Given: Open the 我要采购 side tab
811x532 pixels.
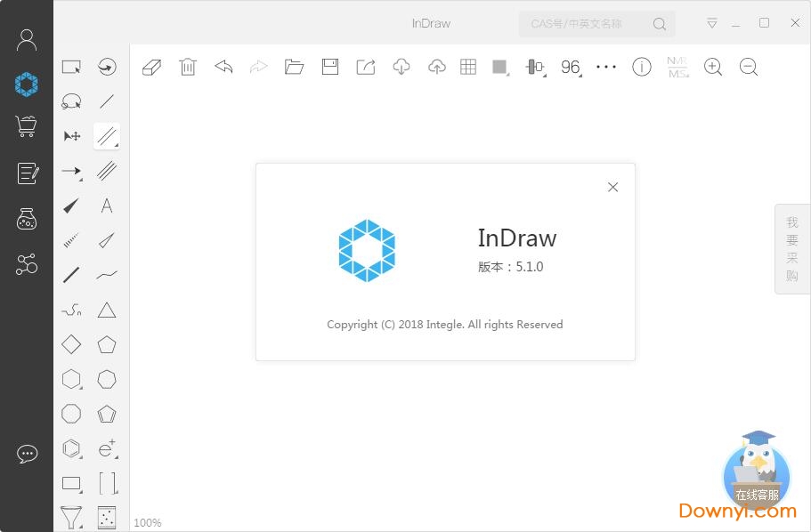Looking at the screenshot, I should (x=792, y=249).
